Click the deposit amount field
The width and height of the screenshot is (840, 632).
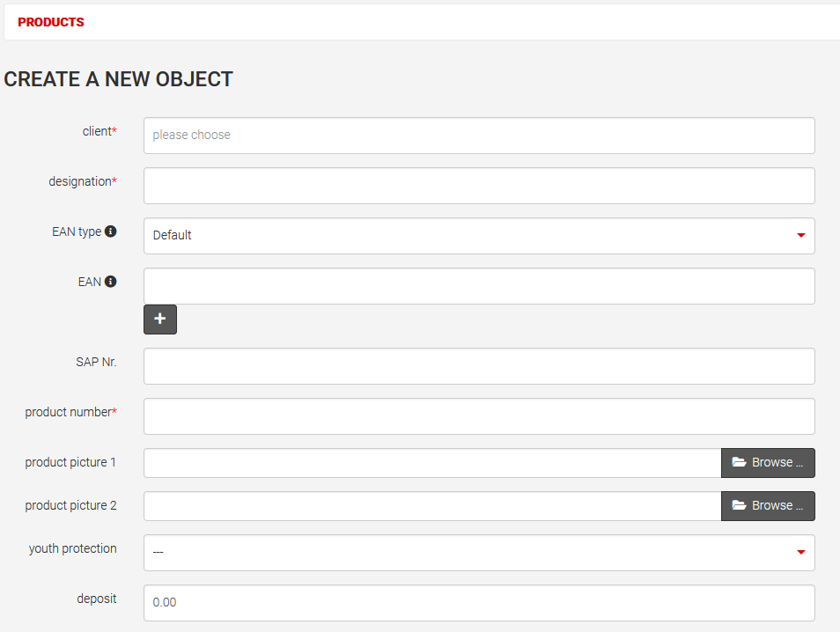479,603
